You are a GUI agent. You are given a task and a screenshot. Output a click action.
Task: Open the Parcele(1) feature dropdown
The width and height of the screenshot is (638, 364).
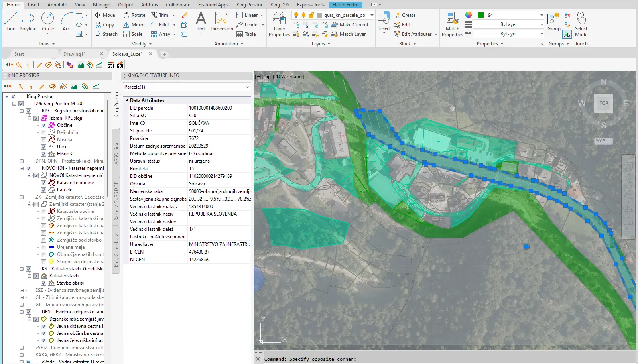click(x=247, y=87)
